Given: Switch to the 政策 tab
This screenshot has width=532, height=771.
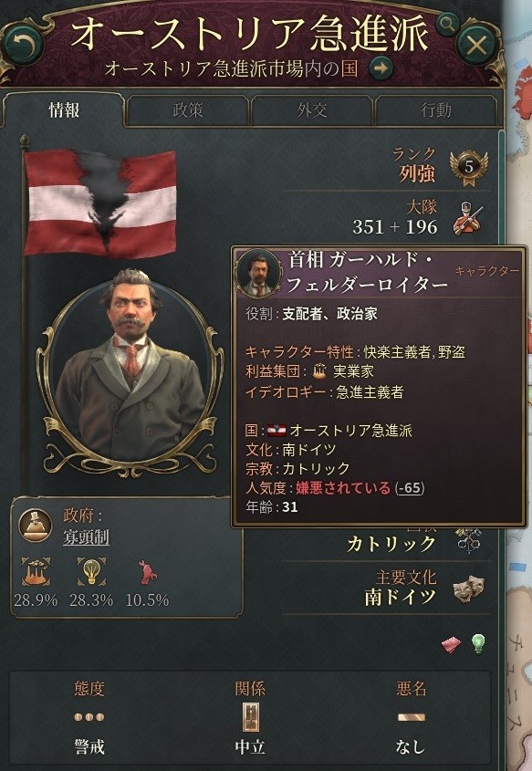Looking at the screenshot, I should (187, 110).
